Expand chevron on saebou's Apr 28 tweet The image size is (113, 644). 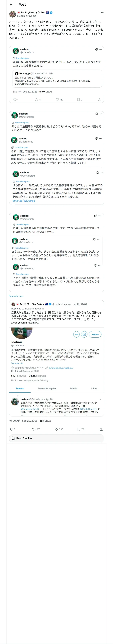tap(100, 399)
